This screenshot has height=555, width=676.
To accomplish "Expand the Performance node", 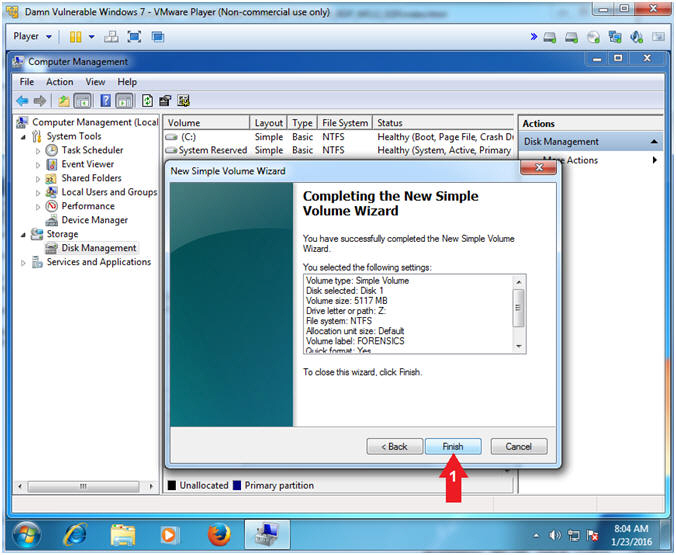I will 38,207.
